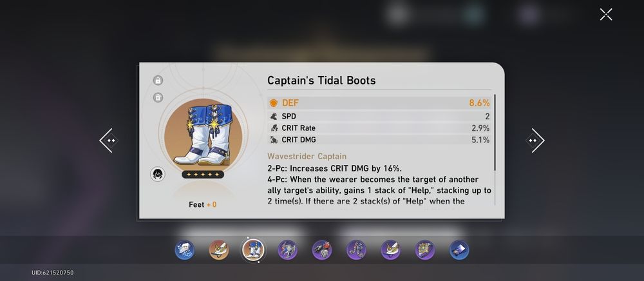Select the highlighted Captain's boots thumbnail

click(x=253, y=250)
